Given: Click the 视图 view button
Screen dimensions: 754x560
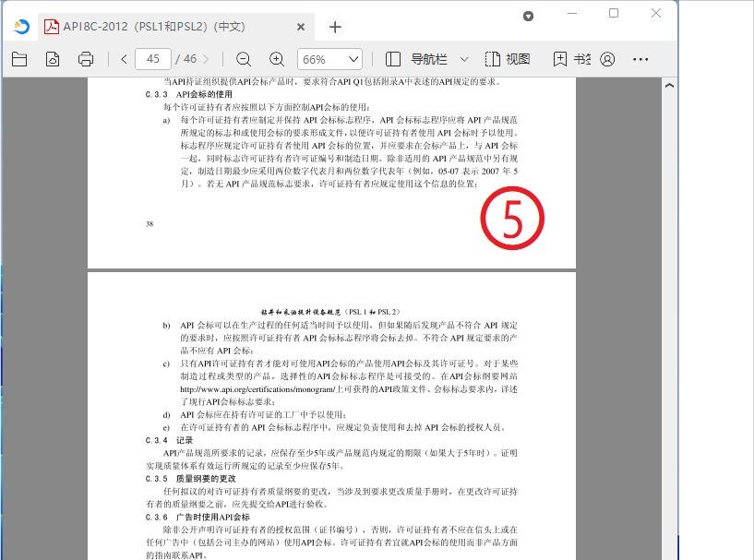Looking at the screenshot, I should point(508,59).
